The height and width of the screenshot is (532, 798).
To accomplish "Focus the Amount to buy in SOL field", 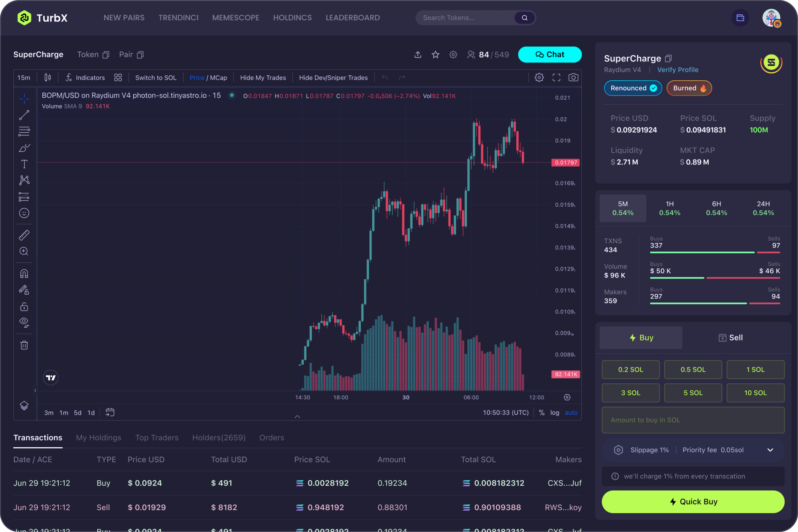I will (x=693, y=420).
